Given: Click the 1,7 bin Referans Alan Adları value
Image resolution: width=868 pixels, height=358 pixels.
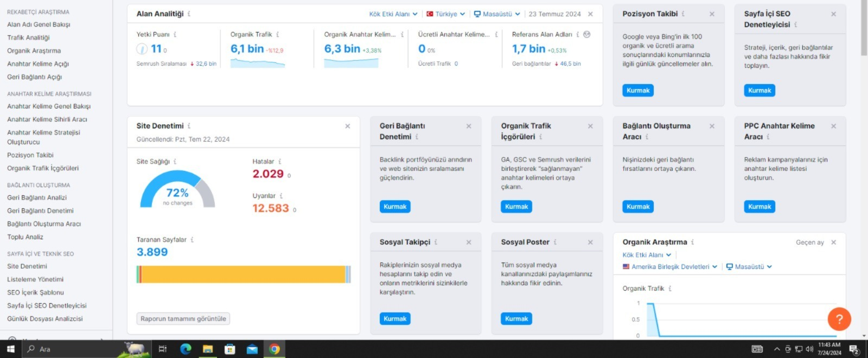Looking at the screenshot, I should 528,49.
